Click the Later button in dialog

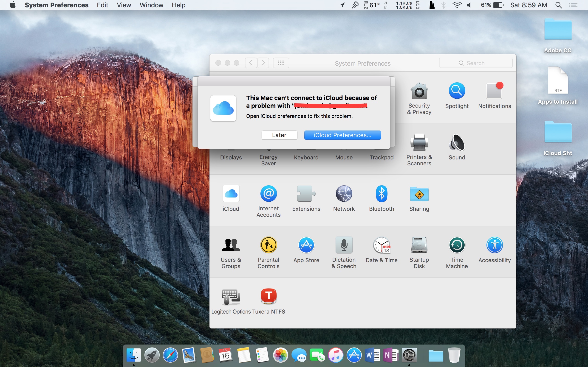pos(279,135)
